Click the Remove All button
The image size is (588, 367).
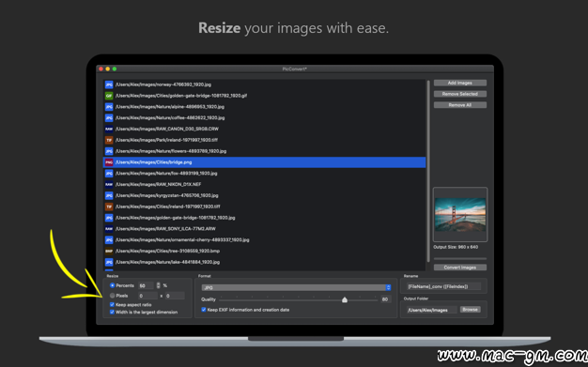click(x=460, y=105)
